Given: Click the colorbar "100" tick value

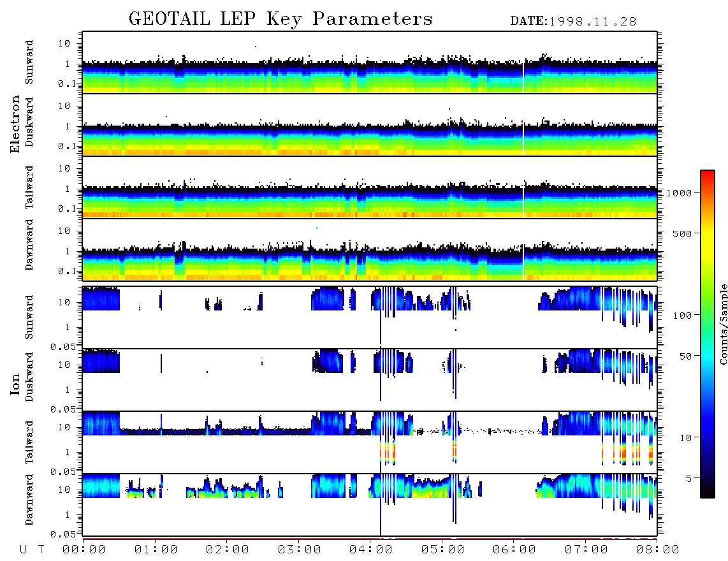Looking at the screenshot, I should [683, 316].
